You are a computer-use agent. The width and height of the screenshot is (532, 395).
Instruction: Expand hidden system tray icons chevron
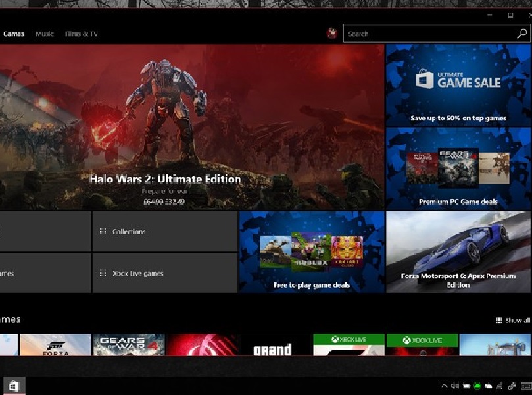tap(445, 386)
